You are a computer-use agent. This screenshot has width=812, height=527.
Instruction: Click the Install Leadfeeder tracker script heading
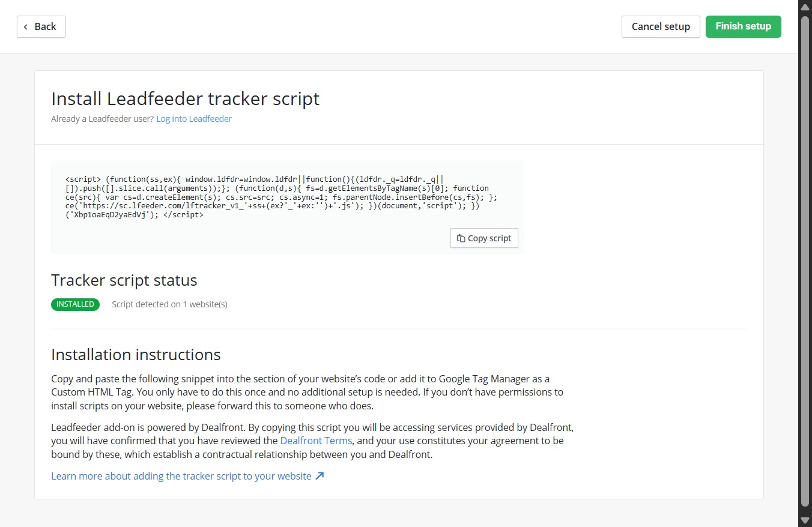[x=186, y=98]
